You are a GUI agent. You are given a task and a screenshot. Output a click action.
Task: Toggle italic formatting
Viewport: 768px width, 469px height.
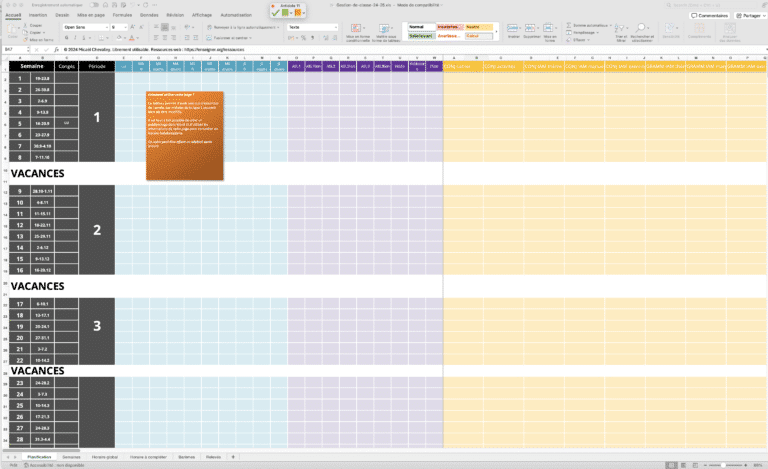click(75, 38)
